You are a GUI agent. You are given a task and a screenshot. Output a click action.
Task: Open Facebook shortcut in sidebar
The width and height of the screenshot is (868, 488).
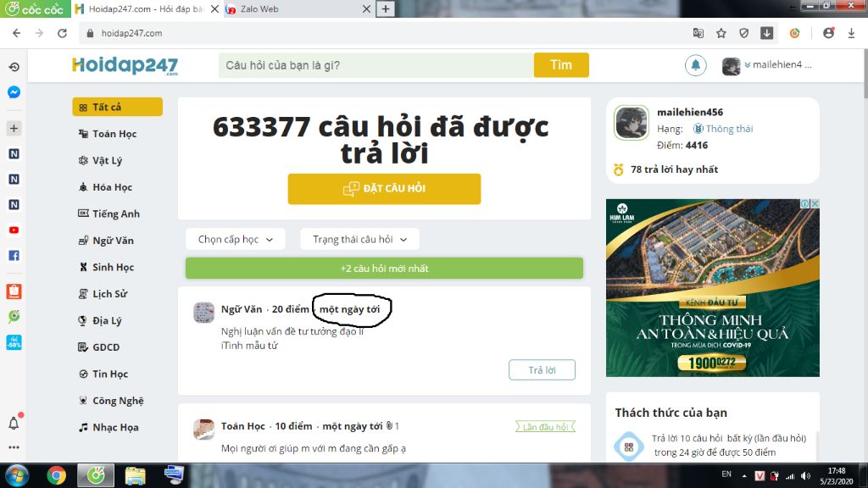pyautogui.click(x=14, y=256)
